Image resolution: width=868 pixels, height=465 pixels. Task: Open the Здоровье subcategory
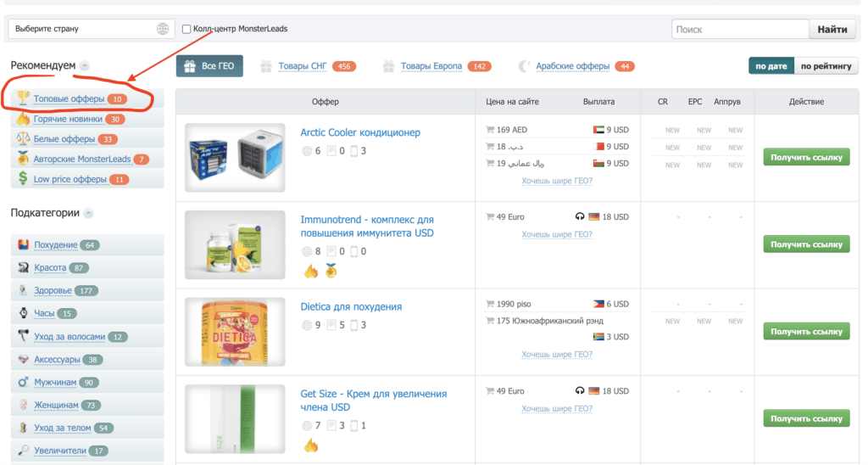tap(53, 290)
